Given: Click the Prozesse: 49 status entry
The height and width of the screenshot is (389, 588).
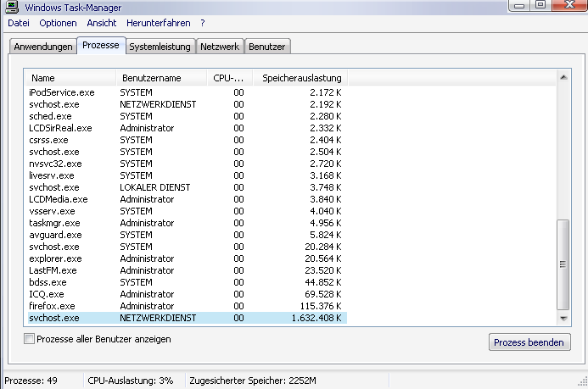Looking at the screenshot, I should click(x=31, y=381).
